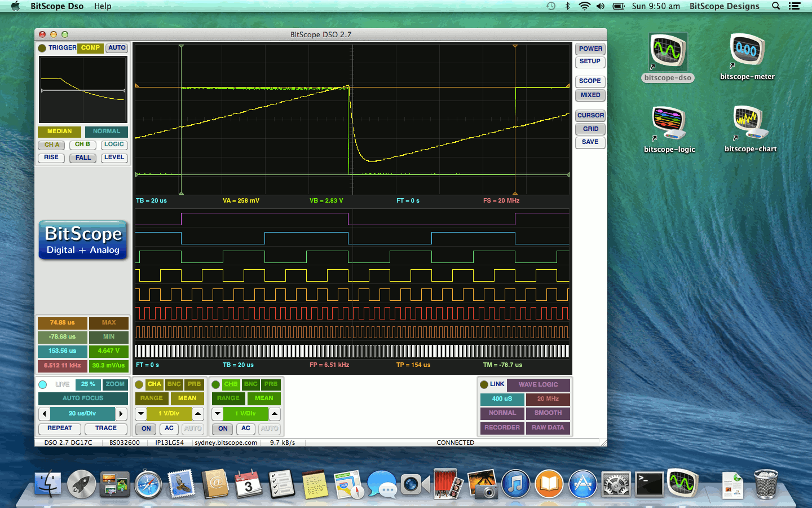Open the Help menu
This screenshot has height=508, width=812.
pos(103,6)
